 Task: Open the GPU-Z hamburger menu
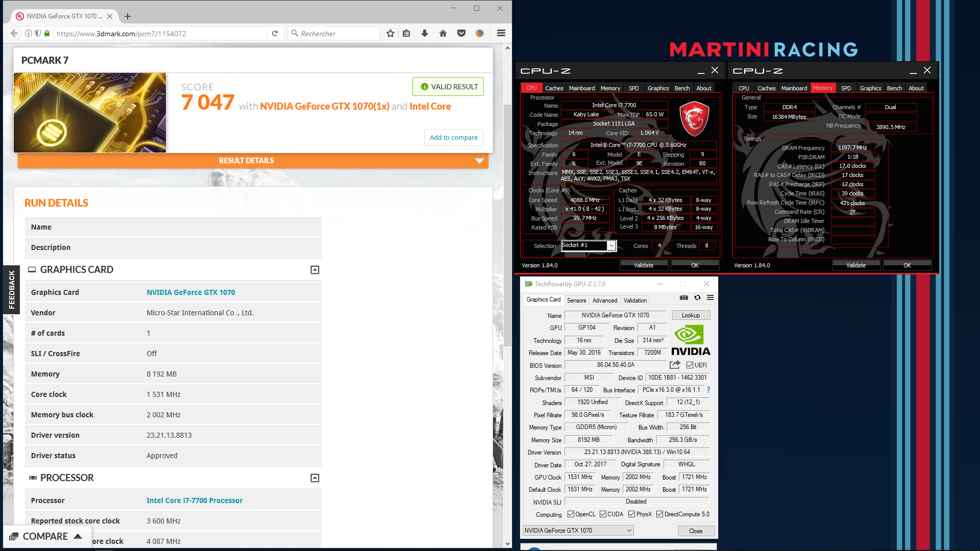(710, 297)
